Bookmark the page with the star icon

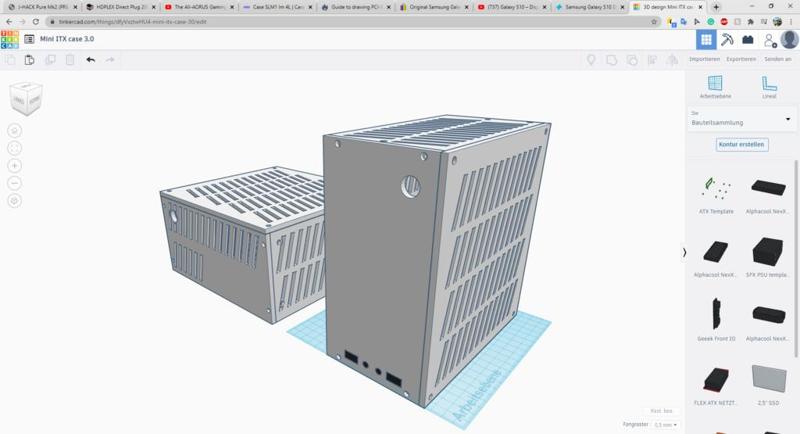654,22
